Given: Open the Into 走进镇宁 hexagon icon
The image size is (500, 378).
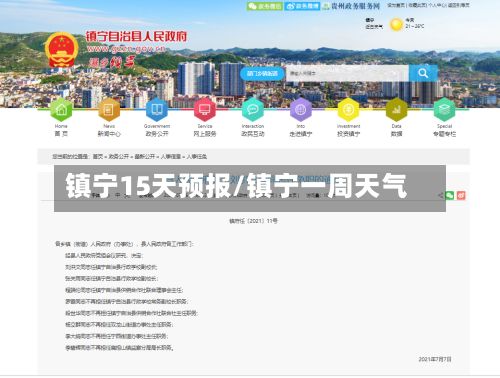Looking at the screenshot, I should pyautogui.click(x=301, y=110).
